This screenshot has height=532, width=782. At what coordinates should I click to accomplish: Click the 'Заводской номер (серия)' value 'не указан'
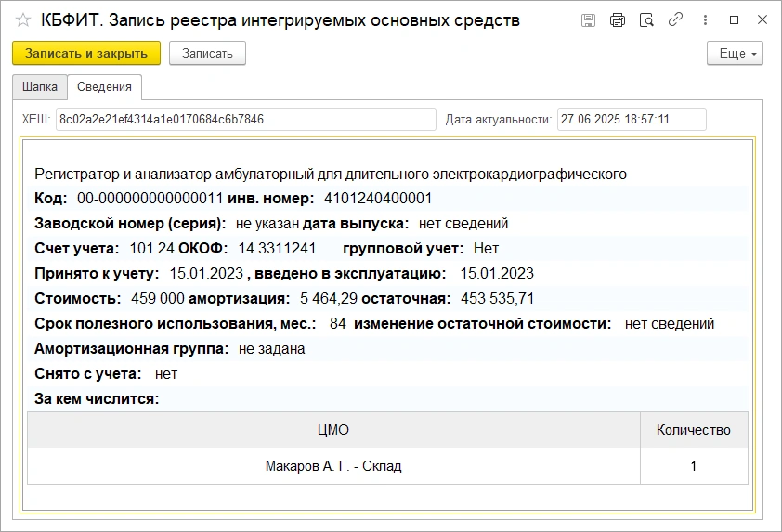tap(267, 224)
